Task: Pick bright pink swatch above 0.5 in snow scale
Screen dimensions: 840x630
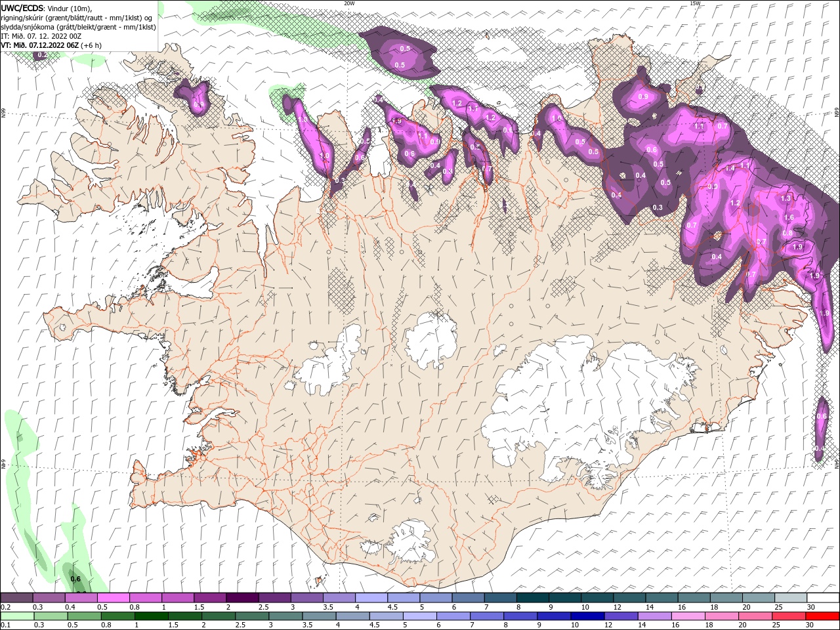Action: coord(114,598)
